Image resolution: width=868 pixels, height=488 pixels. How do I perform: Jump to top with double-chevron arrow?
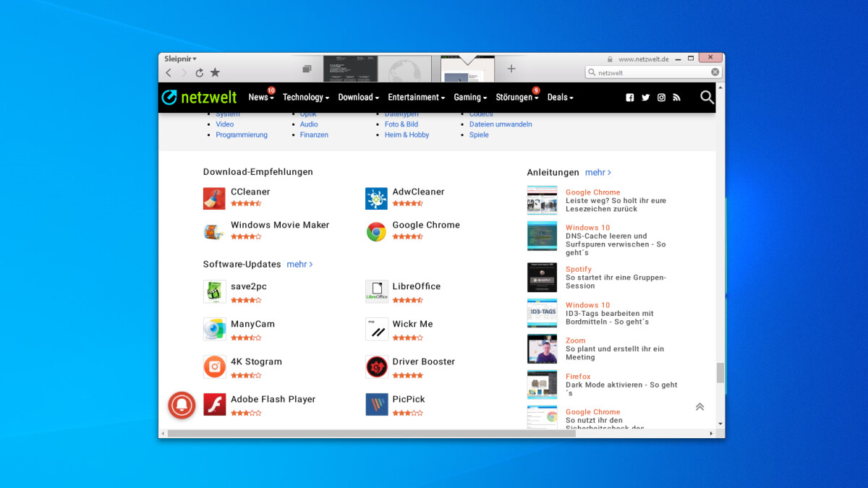pyautogui.click(x=699, y=407)
